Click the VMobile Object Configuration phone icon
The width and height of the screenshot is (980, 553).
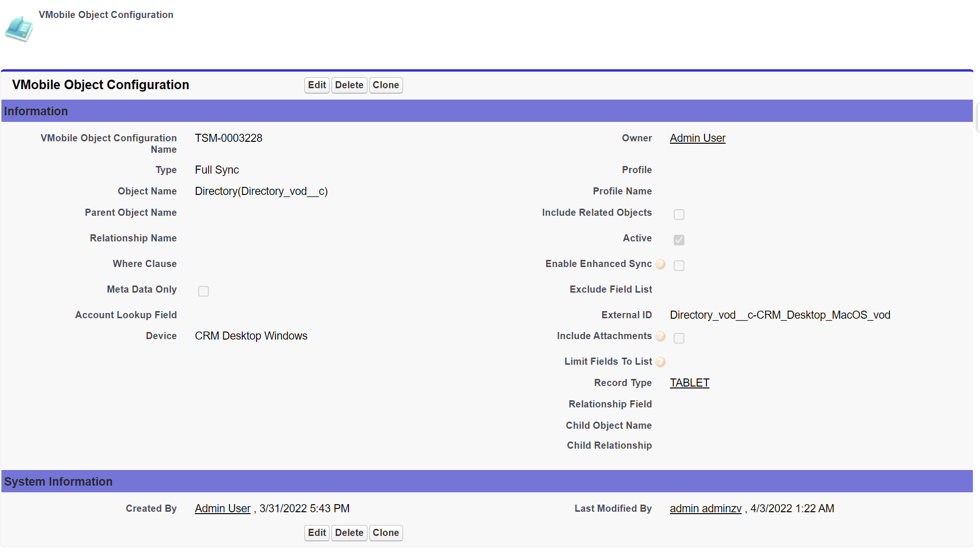[19, 29]
